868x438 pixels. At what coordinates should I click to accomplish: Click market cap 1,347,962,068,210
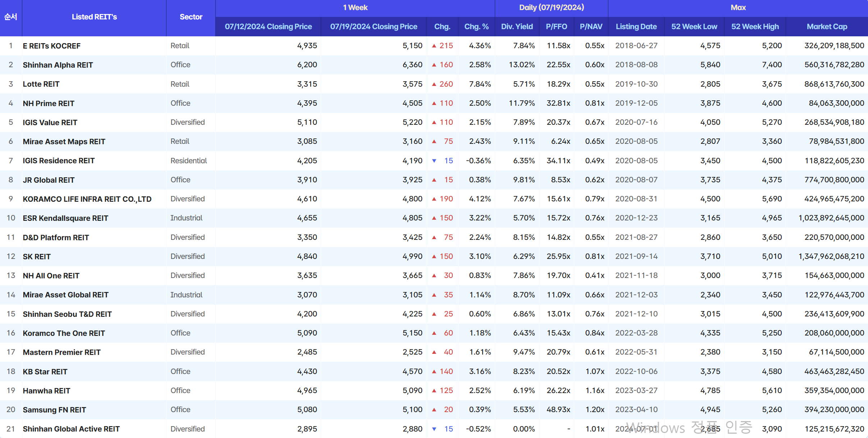tap(831, 256)
